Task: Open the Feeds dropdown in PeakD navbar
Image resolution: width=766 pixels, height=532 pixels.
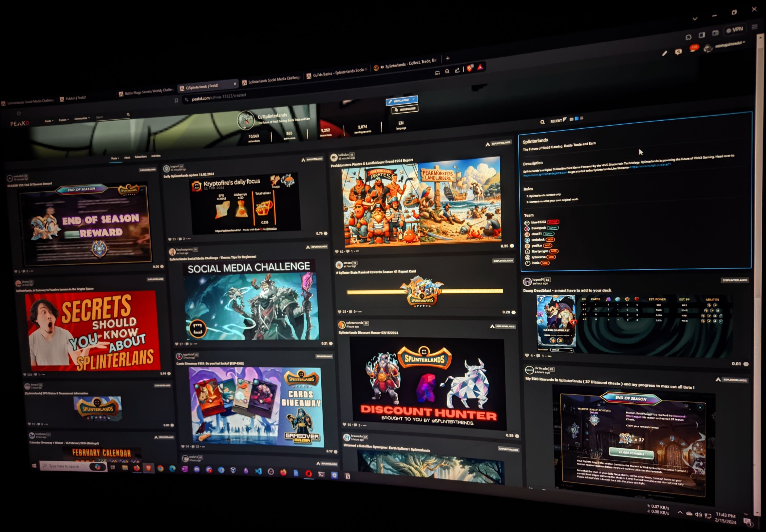Action: [49, 121]
